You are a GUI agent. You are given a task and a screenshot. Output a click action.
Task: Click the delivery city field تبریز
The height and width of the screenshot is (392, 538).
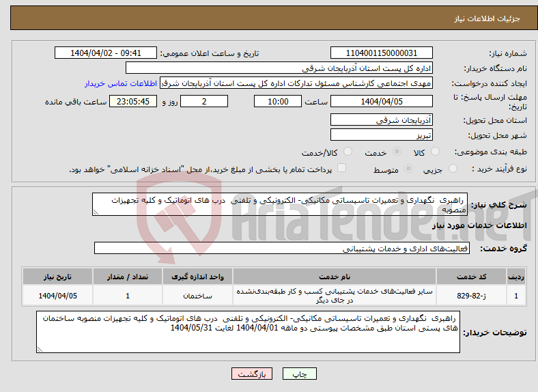[381, 135]
